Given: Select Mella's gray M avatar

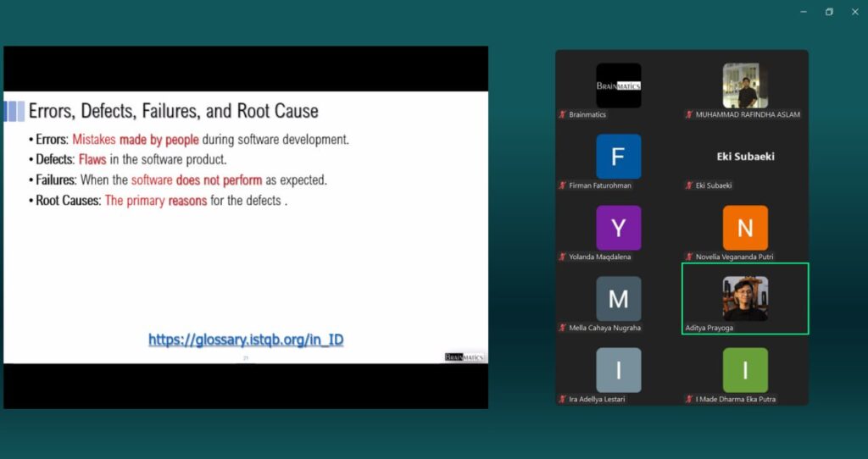Looking at the screenshot, I should (x=618, y=299).
